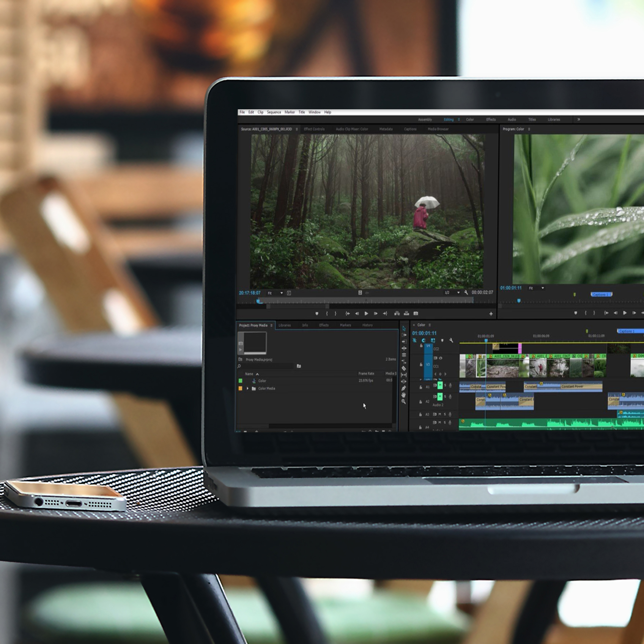Image resolution: width=644 pixels, height=644 pixels.
Task: Open Source monitor settings wrench
Action: [x=466, y=293]
